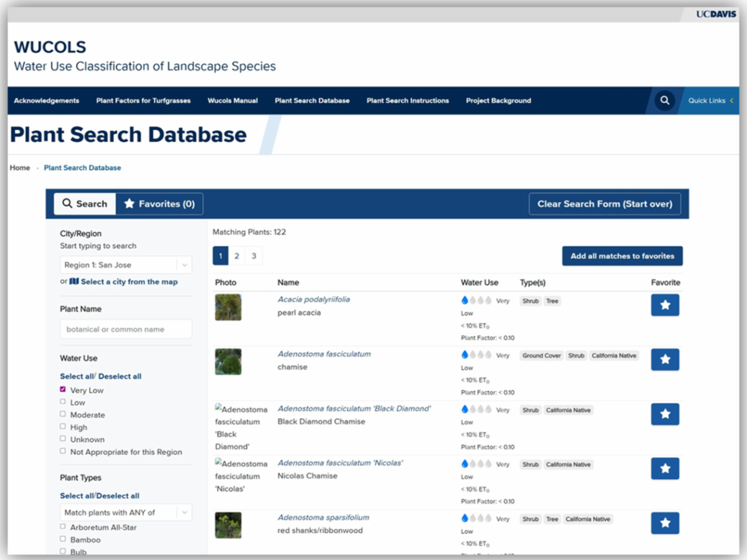Screen dimensions: 747x560
Task: Switch to the Favorites (0) tab
Action: 159,203
